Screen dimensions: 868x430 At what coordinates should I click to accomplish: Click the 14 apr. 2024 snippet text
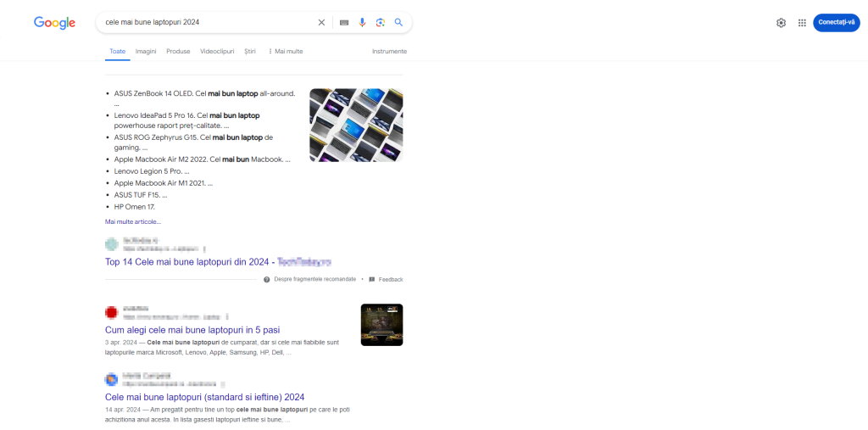coord(227,415)
